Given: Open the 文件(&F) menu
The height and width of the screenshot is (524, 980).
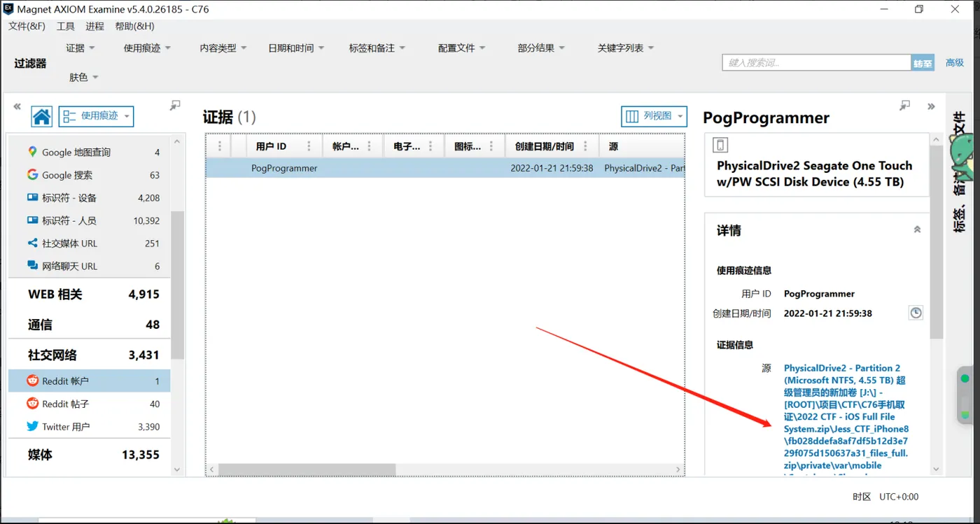Looking at the screenshot, I should point(27,27).
